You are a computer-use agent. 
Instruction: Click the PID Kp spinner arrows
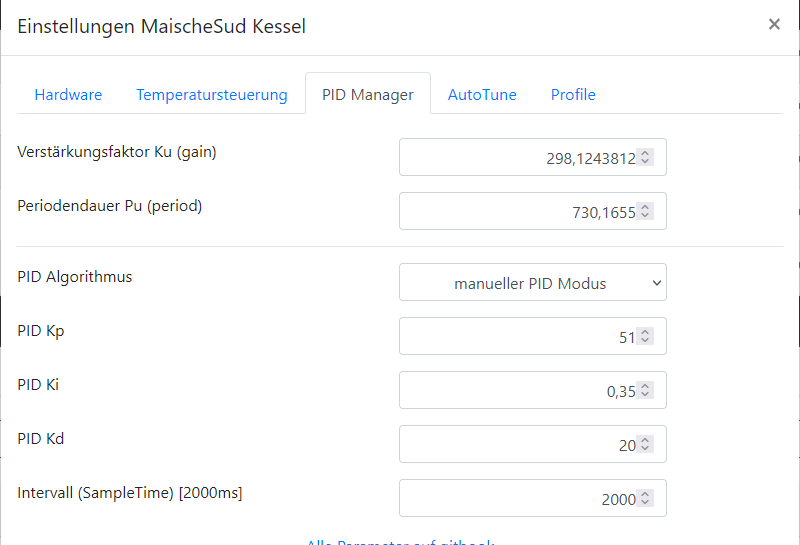click(x=646, y=337)
